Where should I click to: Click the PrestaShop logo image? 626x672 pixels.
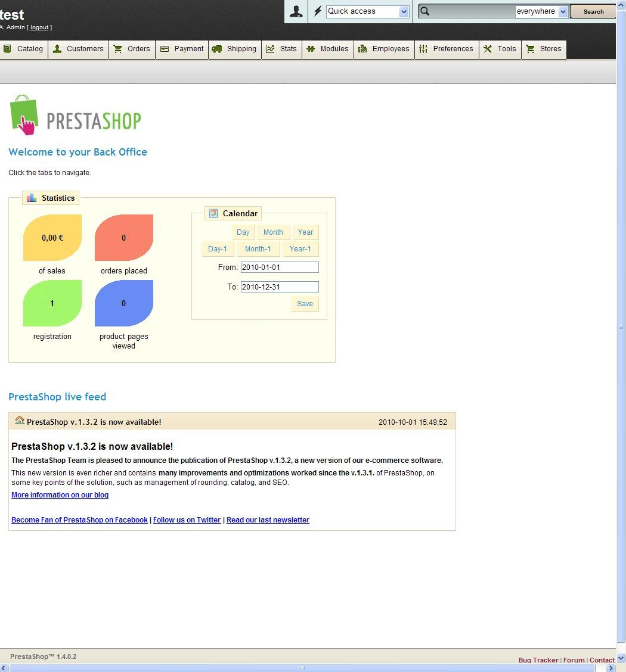pos(76,115)
